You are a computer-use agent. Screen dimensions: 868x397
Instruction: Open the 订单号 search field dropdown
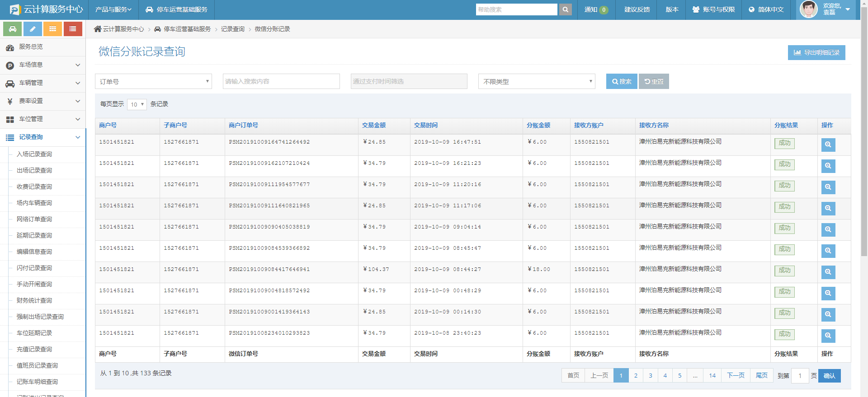[x=153, y=81]
